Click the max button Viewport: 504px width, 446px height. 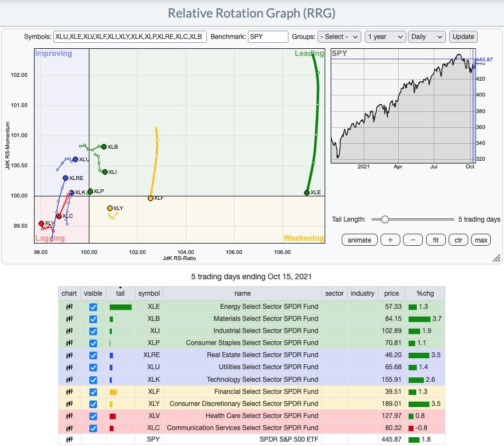pyautogui.click(x=481, y=240)
